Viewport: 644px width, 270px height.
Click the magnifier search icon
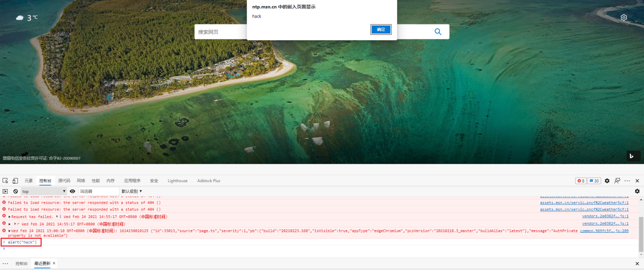pos(438,32)
